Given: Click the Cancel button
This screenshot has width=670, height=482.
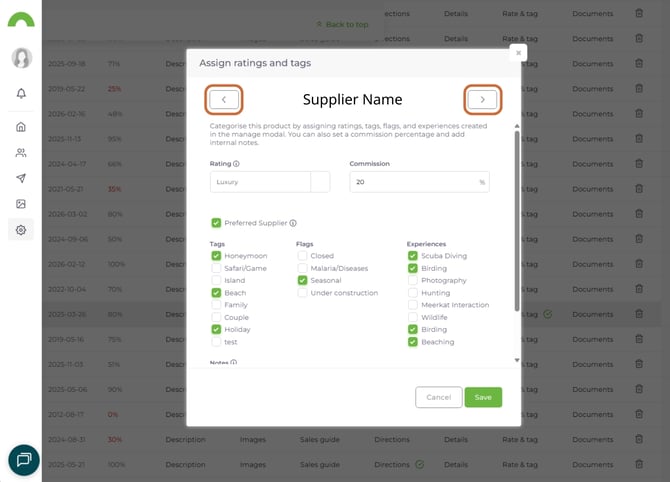Looking at the screenshot, I should 438,397.
